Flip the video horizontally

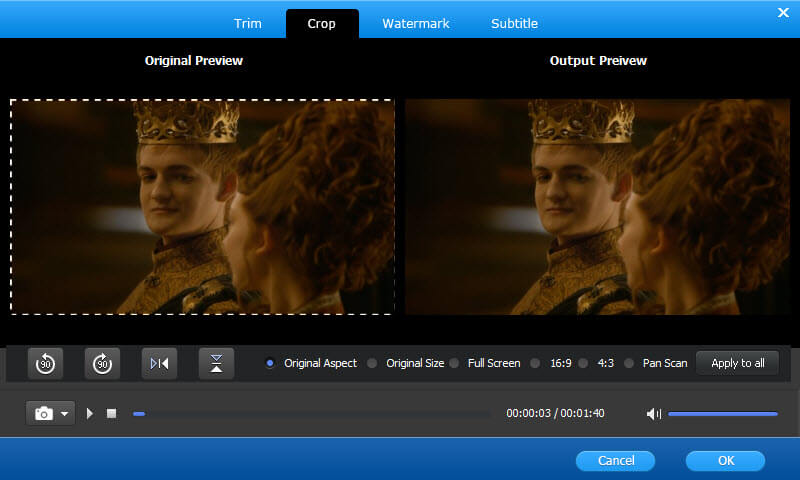160,364
